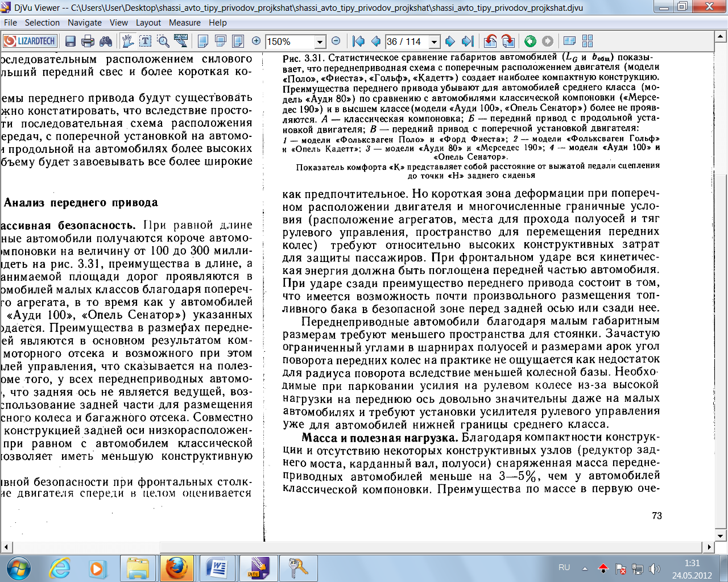Switch to Firefox in the taskbar
The image size is (728, 582).
[x=176, y=568]
